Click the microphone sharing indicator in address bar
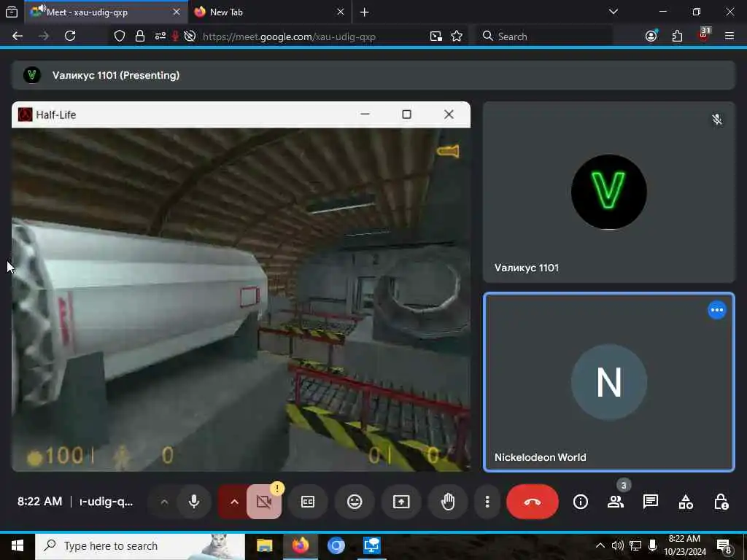The image size is (747, 560). click(175, 36)
